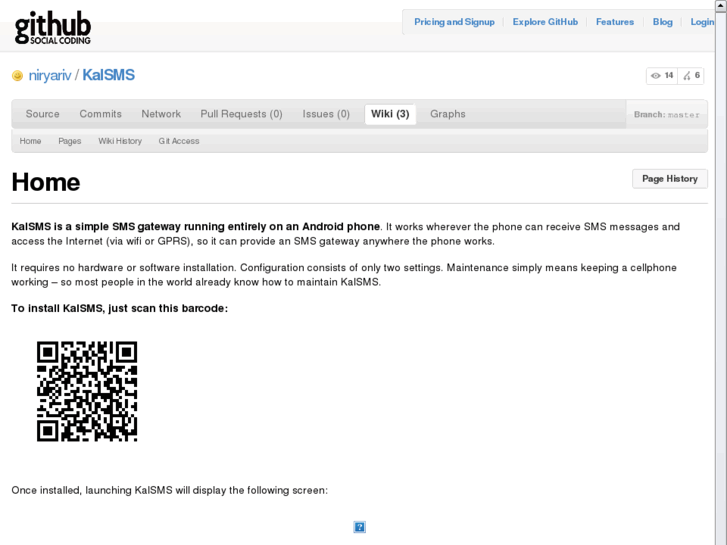Open the Issues (0) tab

pos(326,114)
